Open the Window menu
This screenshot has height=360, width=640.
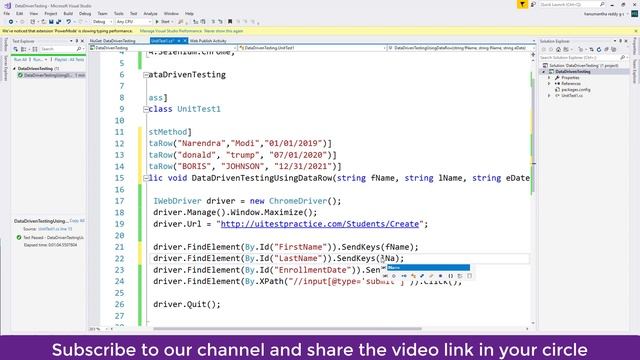(171, 13)
